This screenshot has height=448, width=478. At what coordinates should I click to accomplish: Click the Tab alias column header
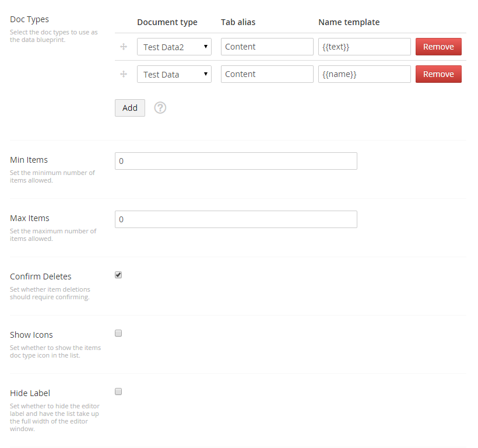tap(238, 22)
